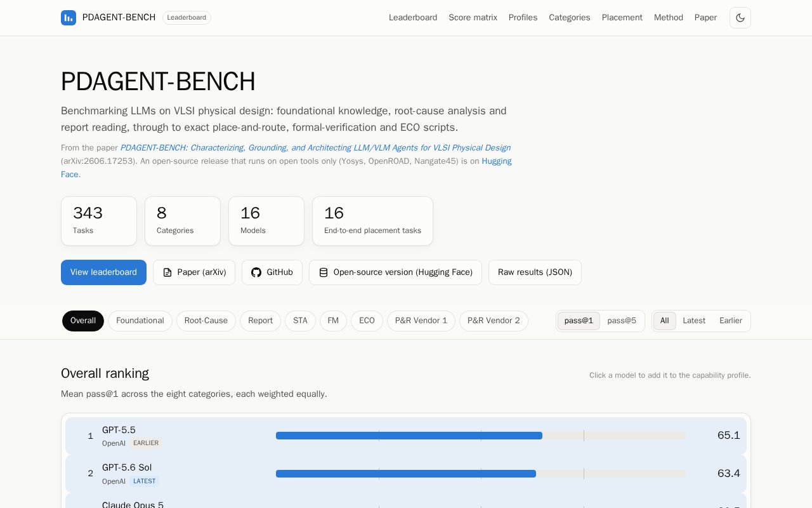The image size is (812, 508).
Task: Select the Overall category tab
Action: click(83, 321)
